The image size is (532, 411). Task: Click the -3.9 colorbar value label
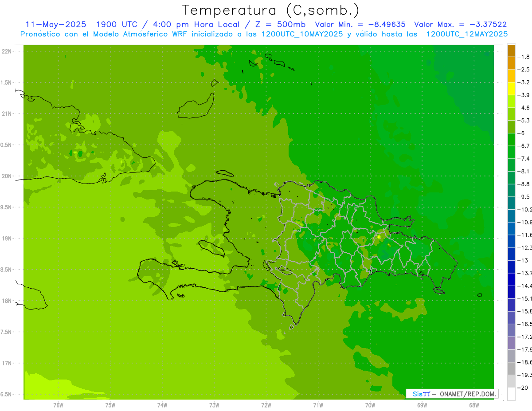[x=524, y=95]
